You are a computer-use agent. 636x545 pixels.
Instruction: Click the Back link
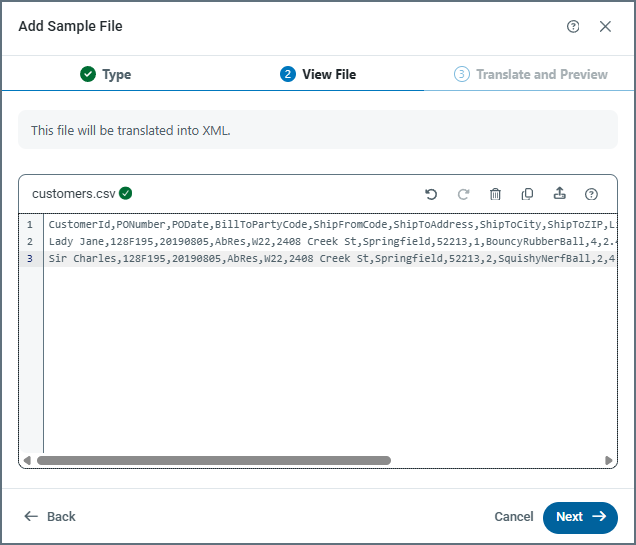point(50,516)
